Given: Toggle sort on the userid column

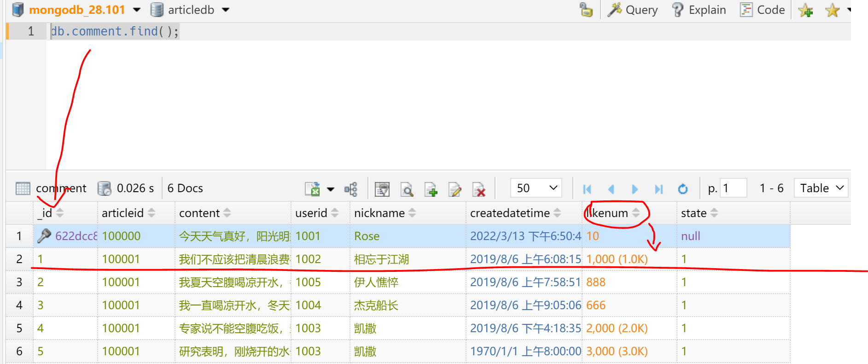Looking at the screenshot, I should 335,213.
